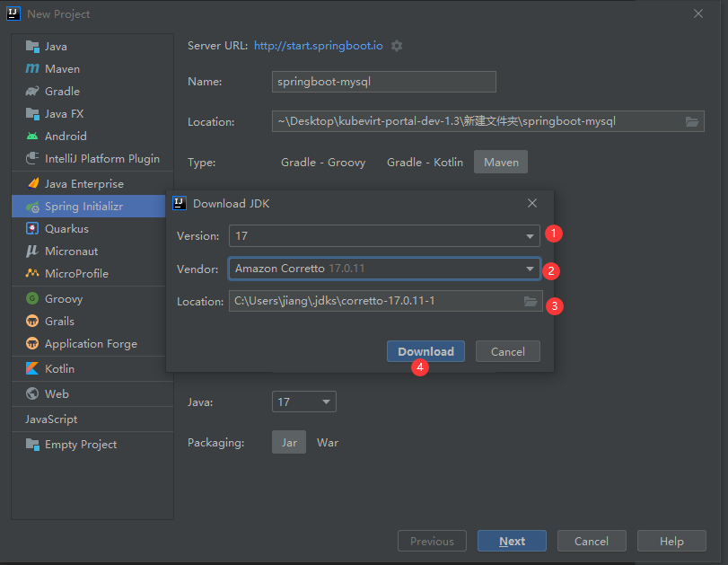The height and width of the screenshot is (565, 728).
Task: Click the Web globe icon
Action: [32, 393]
